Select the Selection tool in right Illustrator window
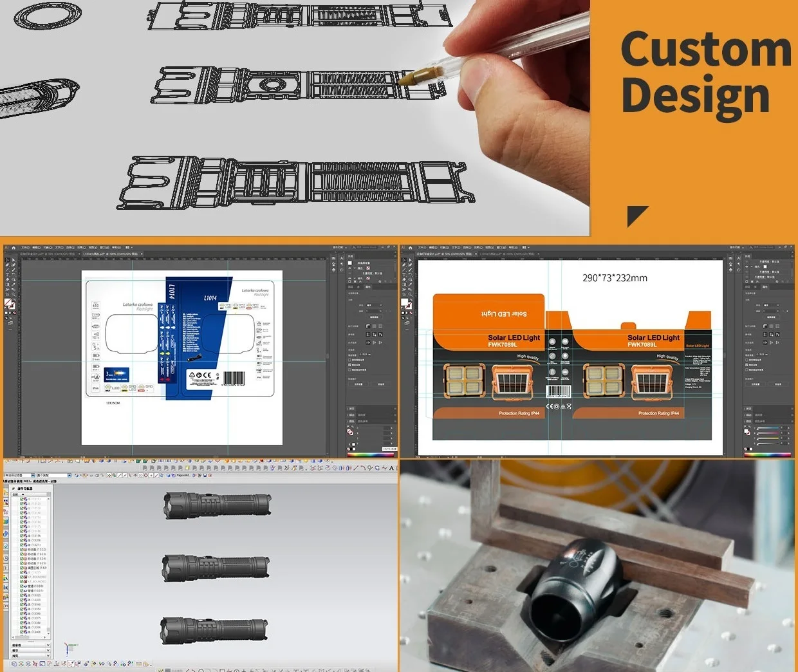This screenshot has width=798, height=672. click(404, 259)
